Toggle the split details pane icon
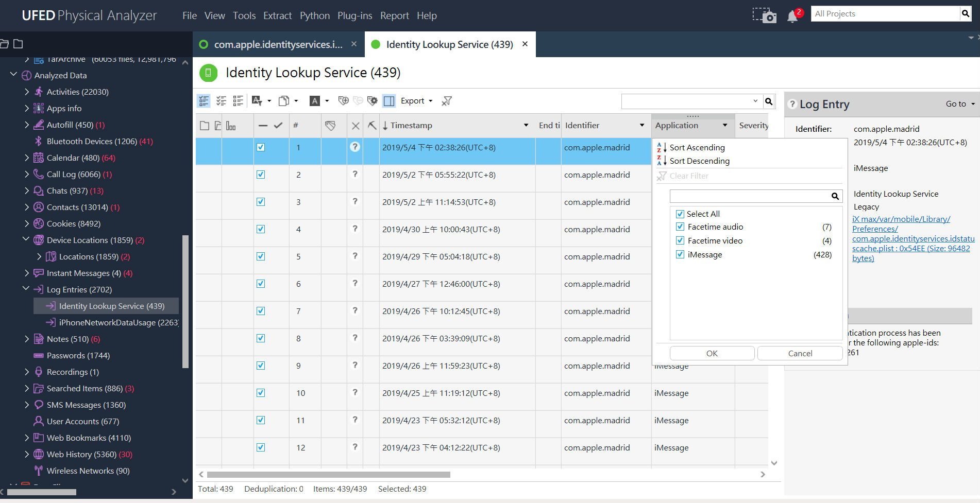The image size is (980, 503). pos(389,101)
